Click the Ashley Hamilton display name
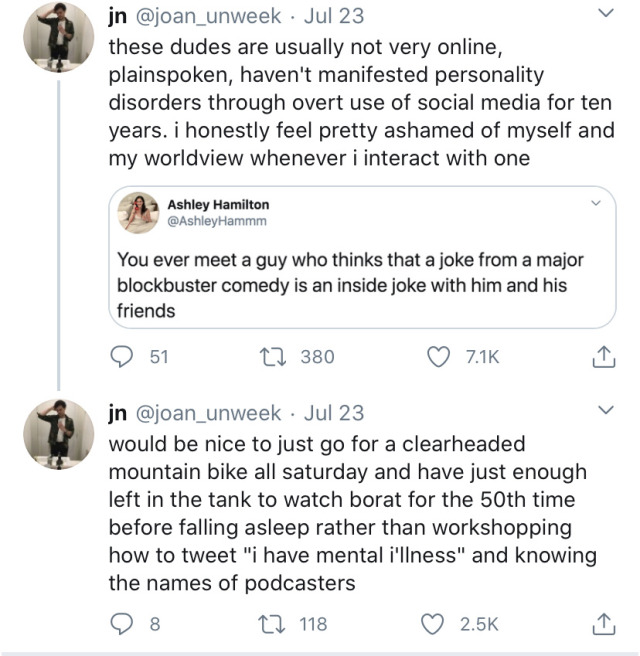This screenshot has width=640, height=656. pos(217,205)
